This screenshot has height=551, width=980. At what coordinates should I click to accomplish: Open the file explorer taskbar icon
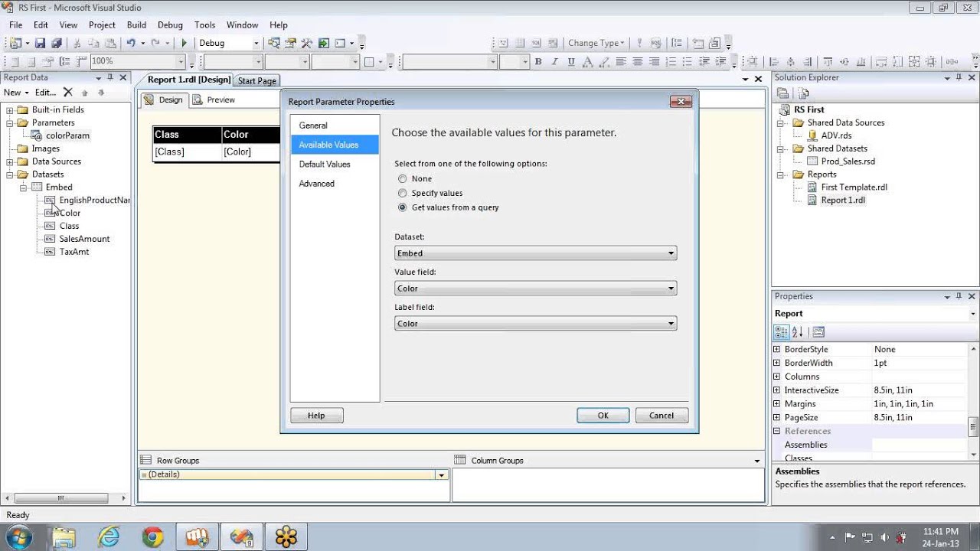click(x=65, y=536)
